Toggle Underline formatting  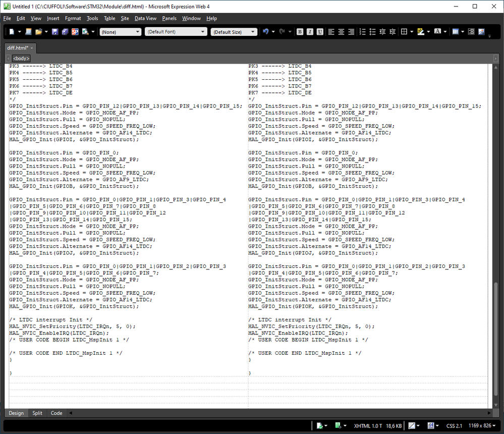click(320, 32)
